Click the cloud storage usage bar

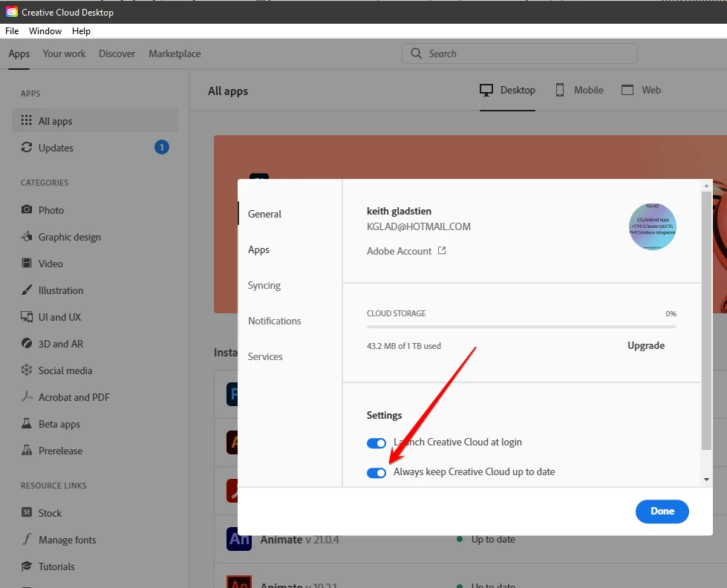pos(521,327)
